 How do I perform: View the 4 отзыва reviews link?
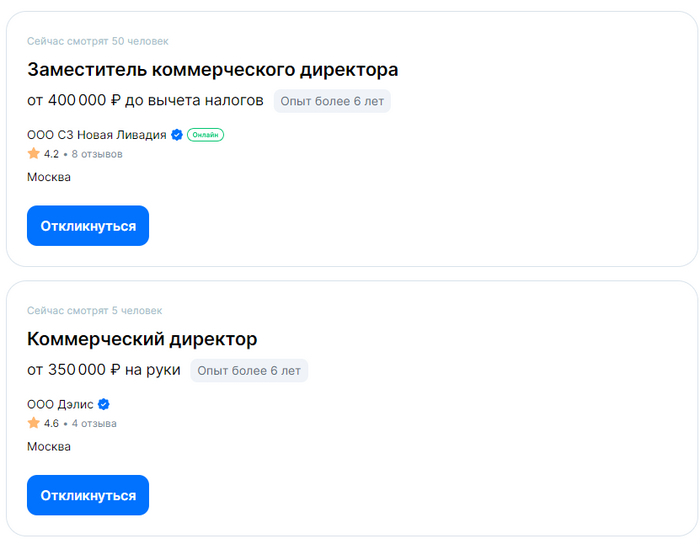coord(94,423)
